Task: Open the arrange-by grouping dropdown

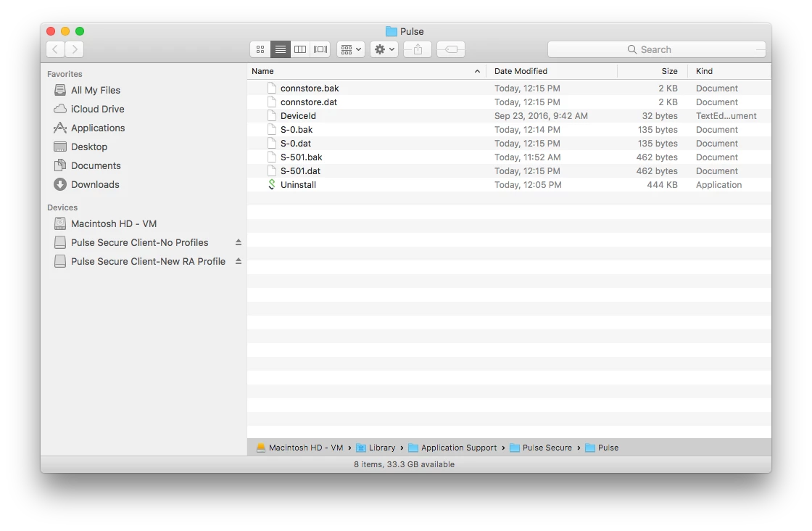Action: coord(351,49)
